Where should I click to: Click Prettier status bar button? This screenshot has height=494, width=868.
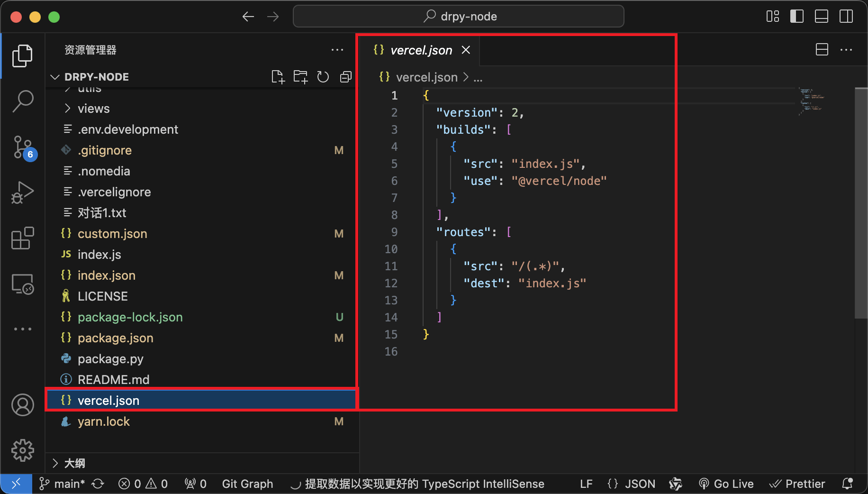tap(797, 484)
